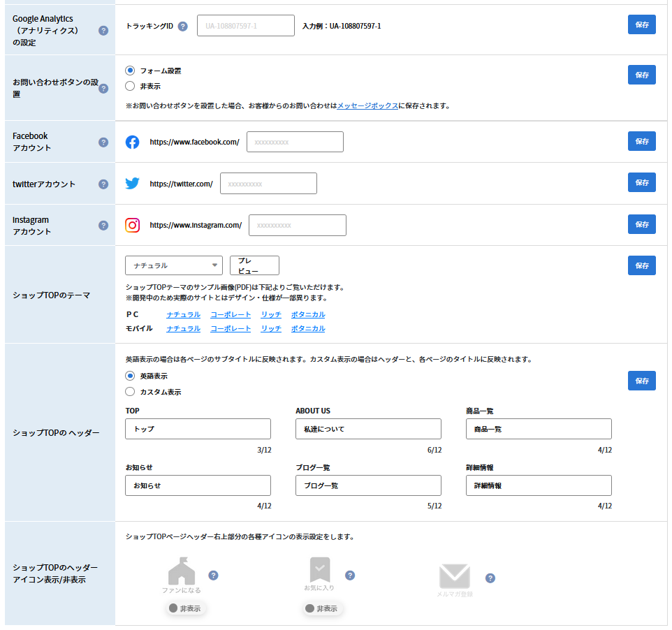Edit the TOP header field
The width and height of the screenshot is (672, 630).
point(198,429)
